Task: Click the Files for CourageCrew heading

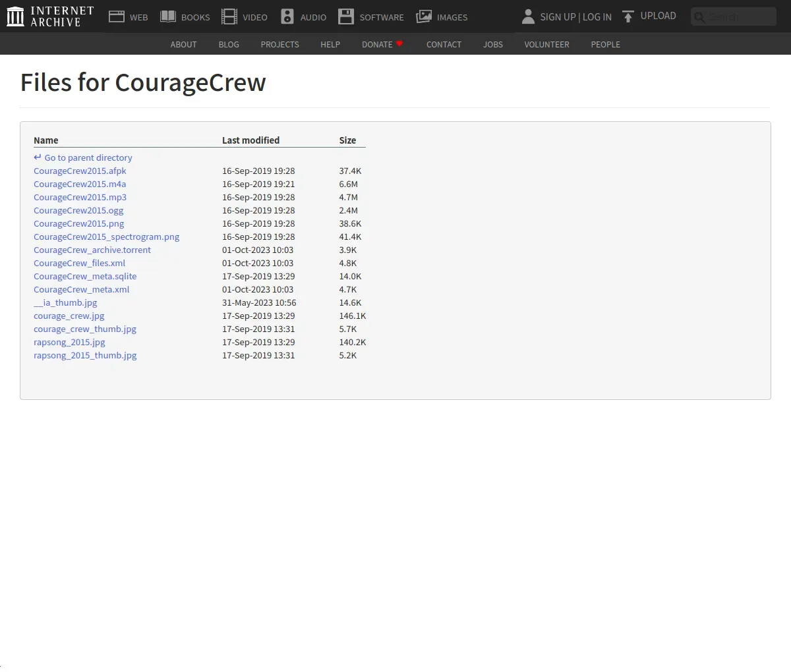Action: coord(143,82)
